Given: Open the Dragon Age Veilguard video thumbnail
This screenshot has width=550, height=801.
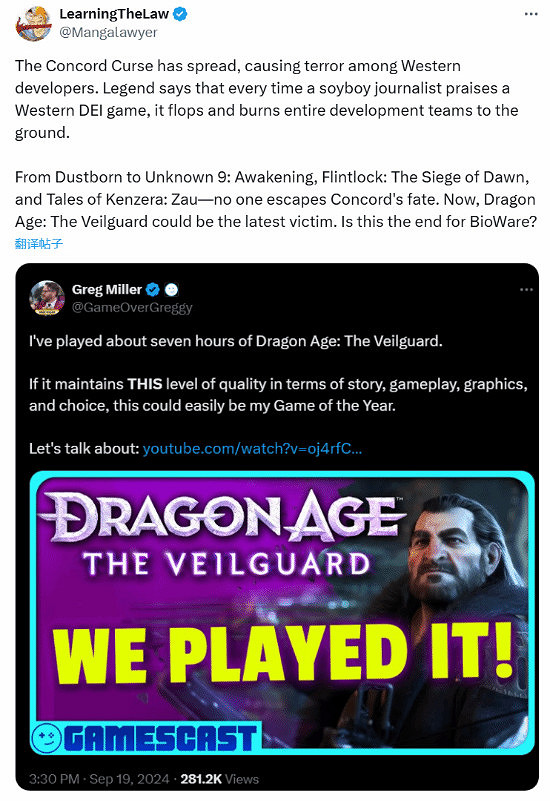Looking at the screenshot, I should pyautogui.click(x=282, y=613).
